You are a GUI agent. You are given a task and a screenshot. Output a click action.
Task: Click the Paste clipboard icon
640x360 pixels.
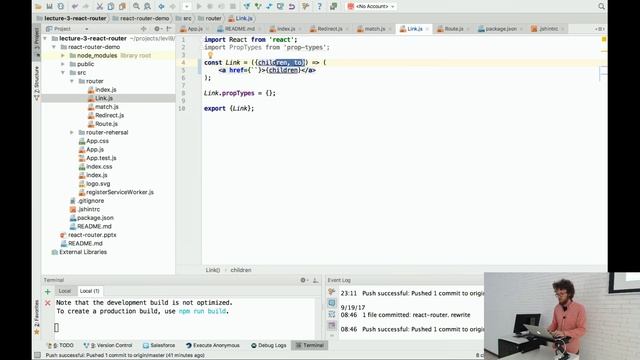click(x=122, y=6)
